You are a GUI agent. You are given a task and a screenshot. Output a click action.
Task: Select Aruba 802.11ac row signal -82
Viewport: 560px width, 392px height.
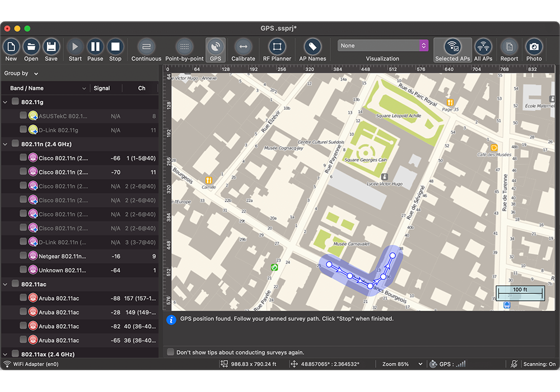click(x=80, y=326)
